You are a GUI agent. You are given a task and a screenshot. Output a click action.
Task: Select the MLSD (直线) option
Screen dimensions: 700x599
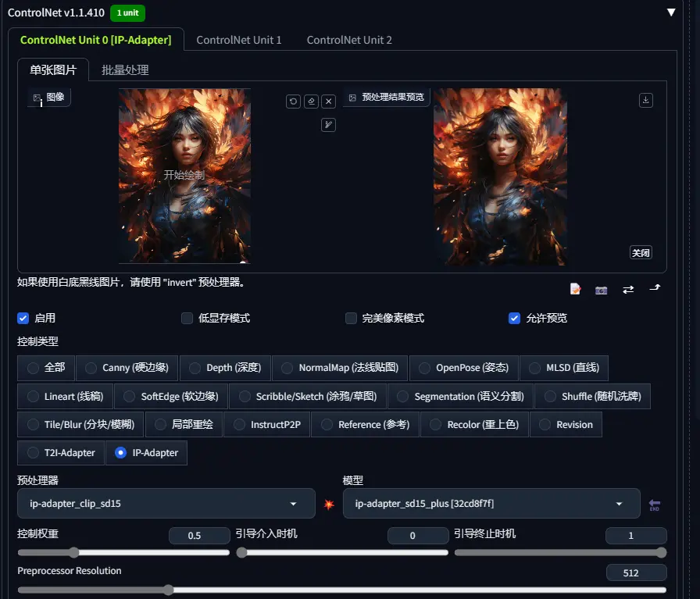[x=564, y=368]
